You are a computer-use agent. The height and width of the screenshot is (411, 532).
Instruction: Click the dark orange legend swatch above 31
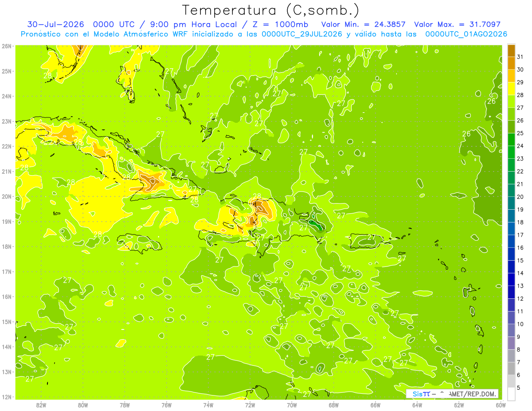[511, 51]
